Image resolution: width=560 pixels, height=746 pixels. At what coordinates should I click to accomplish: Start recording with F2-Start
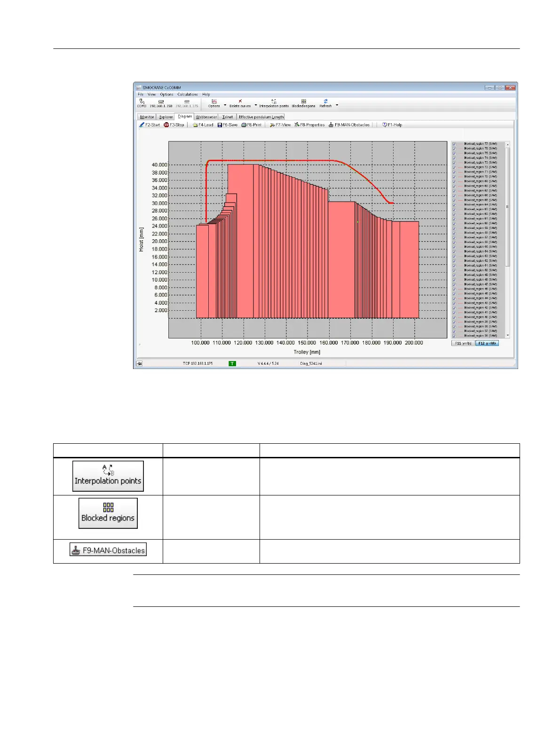(150, 125)
